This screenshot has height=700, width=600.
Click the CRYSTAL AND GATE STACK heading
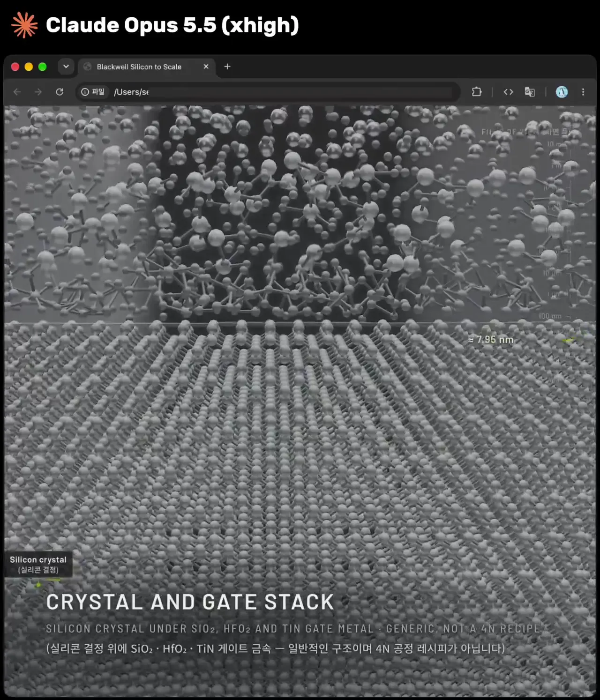click(190, 602)
